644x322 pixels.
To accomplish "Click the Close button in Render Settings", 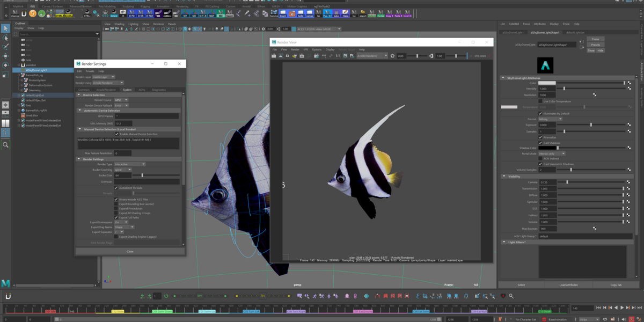I will 130,251.
